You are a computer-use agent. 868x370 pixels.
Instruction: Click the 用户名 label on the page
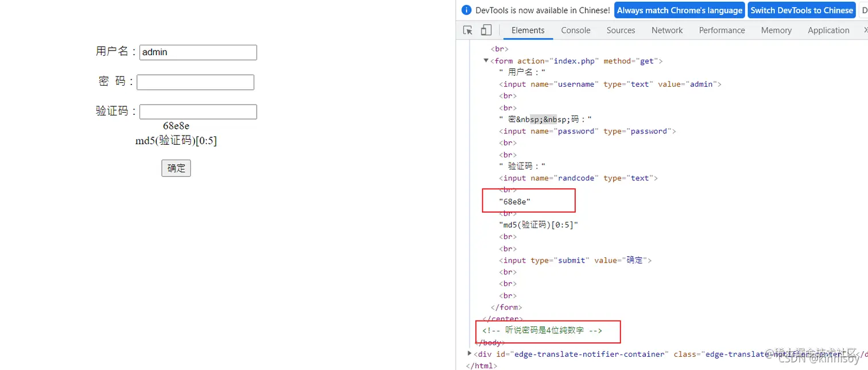117,52
